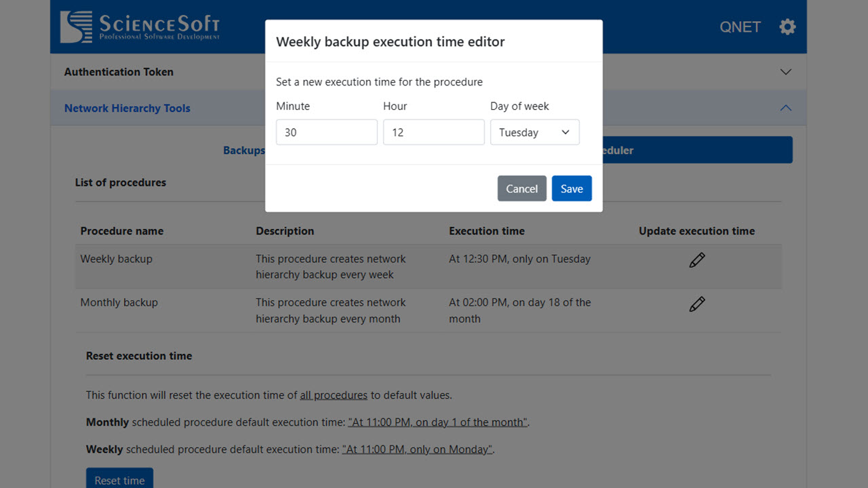Click the Execution time column header
868x488 pixels.
point(487,230)
